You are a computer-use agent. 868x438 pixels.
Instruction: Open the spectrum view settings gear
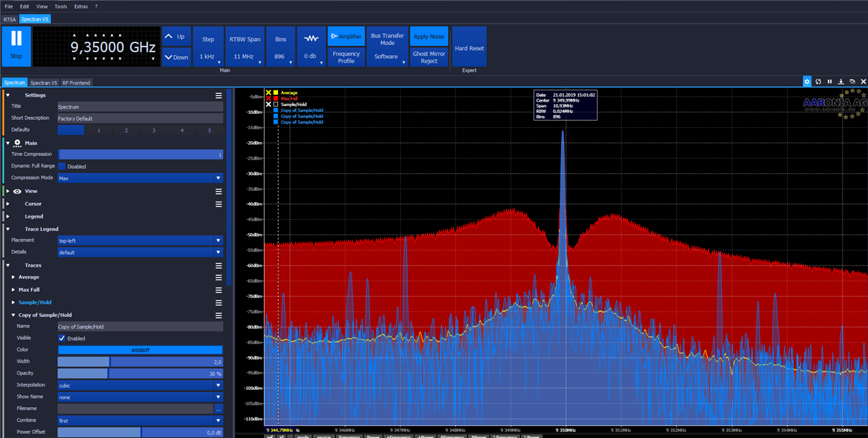pyautogui.click(x=807, y=82)
